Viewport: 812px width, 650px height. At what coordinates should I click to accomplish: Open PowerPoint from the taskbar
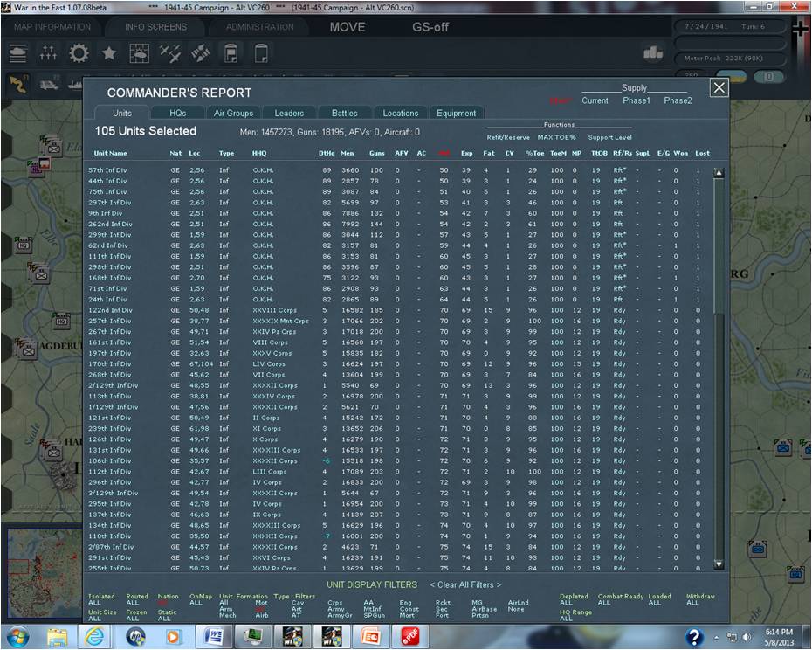pos(370,637)
